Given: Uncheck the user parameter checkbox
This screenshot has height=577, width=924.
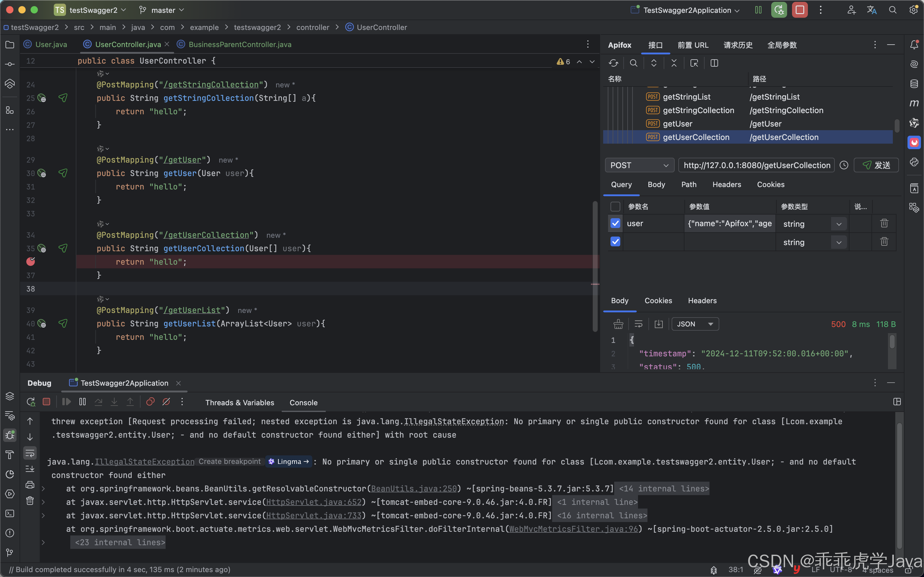Looking at the screenshot, I should coord(615,223).
